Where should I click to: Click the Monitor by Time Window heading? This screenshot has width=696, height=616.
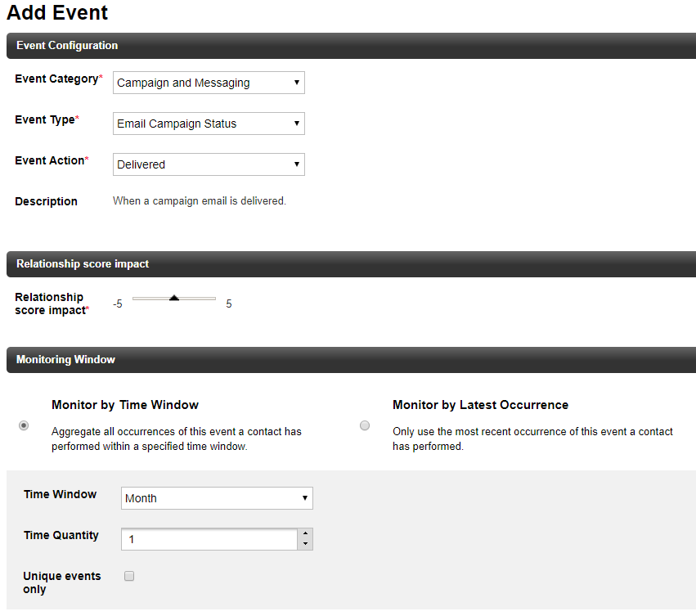click(125, 405)
